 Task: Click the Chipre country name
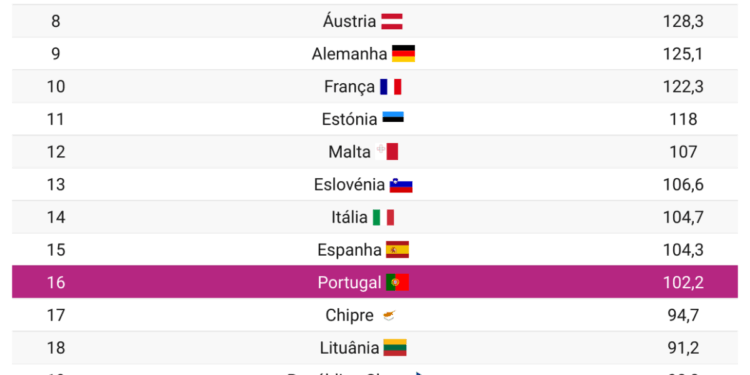(349, 316)
